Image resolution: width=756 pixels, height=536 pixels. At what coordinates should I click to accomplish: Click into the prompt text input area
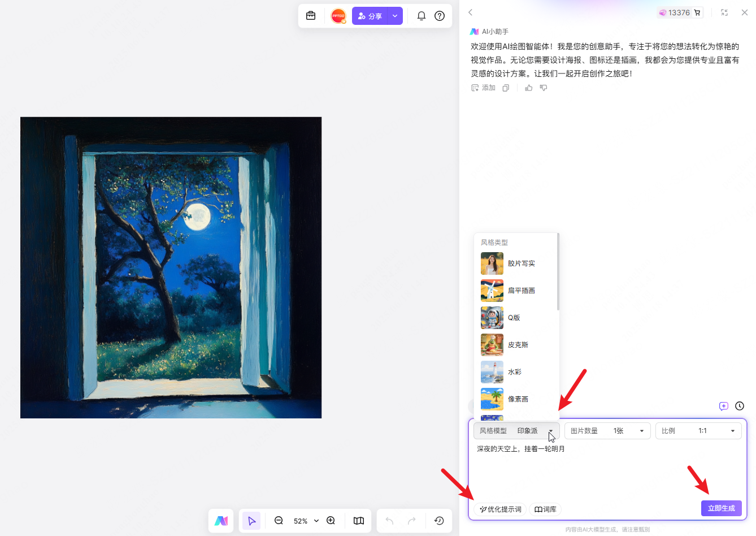point(607,470)
